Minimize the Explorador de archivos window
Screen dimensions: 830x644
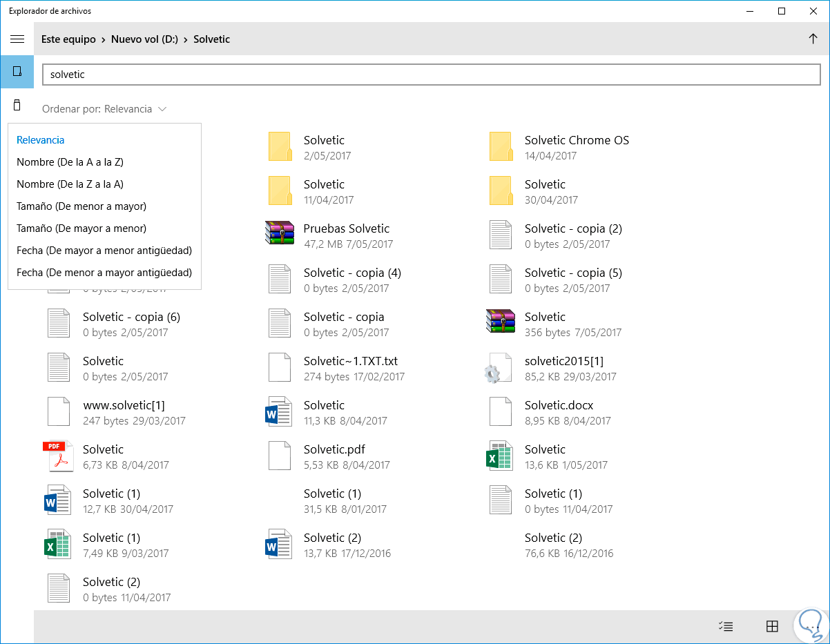click(x=750, y=11)
